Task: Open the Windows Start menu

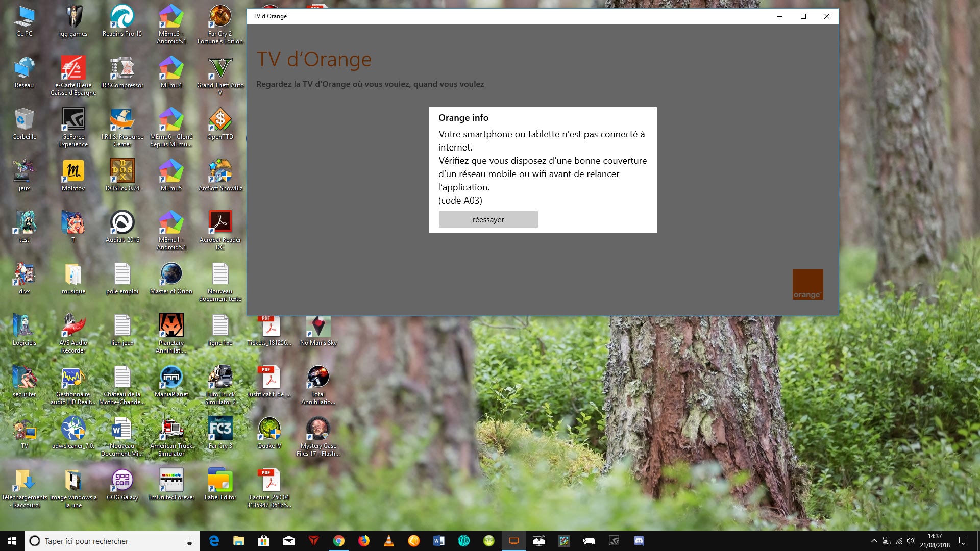Action: click(12, 541)
